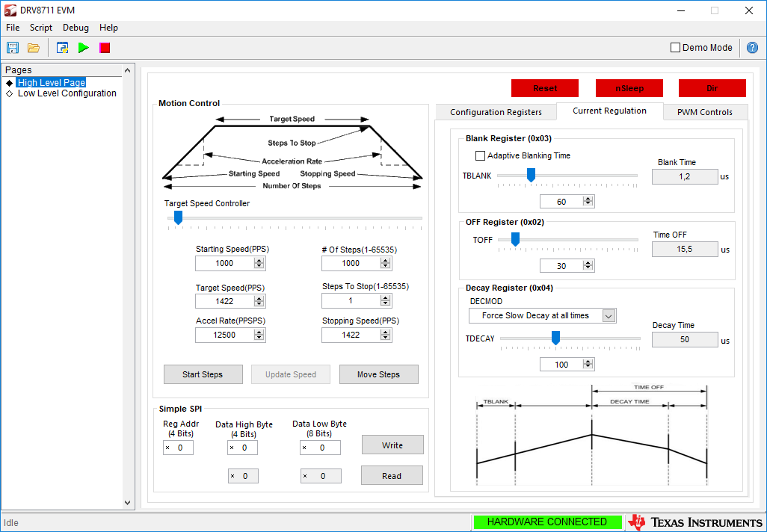Click the Idle status bar text

coord(11,523)
